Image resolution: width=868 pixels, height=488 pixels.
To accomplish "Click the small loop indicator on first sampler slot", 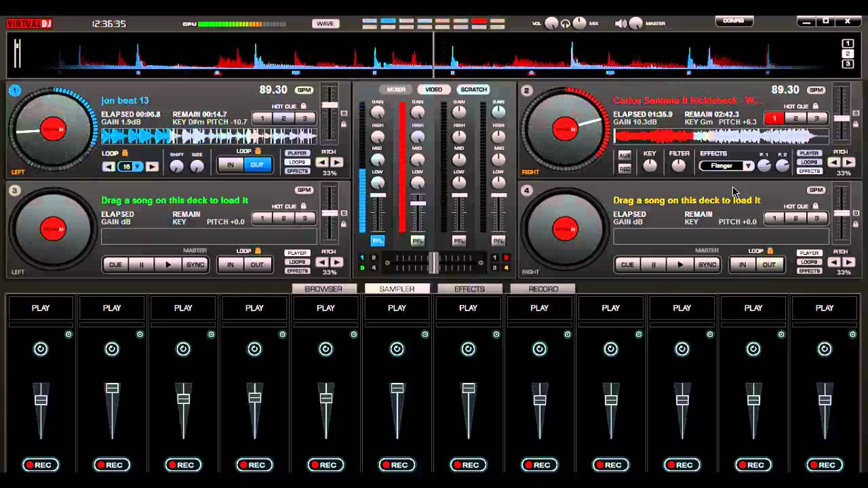I will pyautogui.click(x=68, y=334).
